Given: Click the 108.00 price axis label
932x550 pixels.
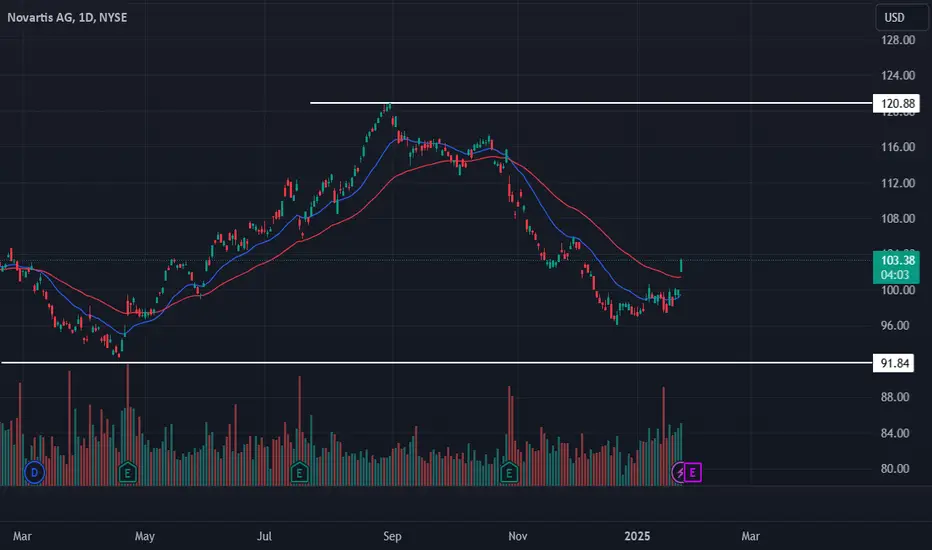Looking at the screenshot, I should click(898, 219).
